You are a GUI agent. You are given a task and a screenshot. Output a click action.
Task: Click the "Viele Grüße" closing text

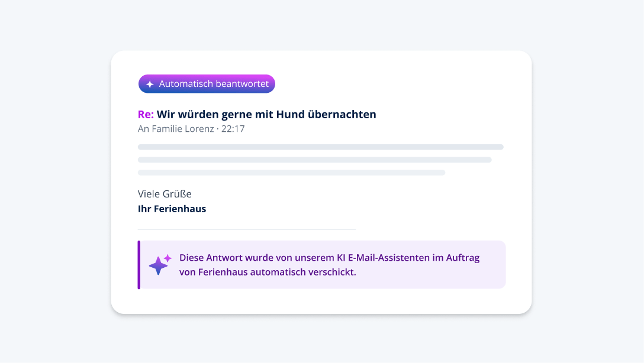(x=165, y=194)
